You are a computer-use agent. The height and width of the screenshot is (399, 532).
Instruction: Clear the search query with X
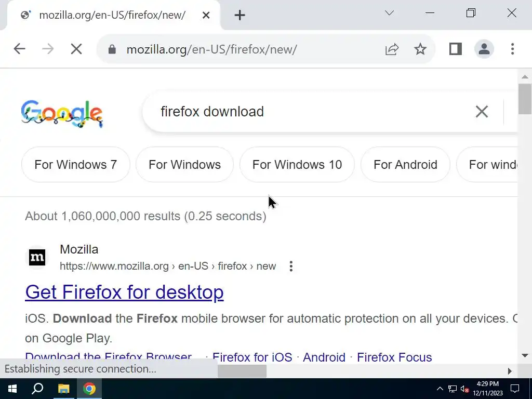click(482, 112)
